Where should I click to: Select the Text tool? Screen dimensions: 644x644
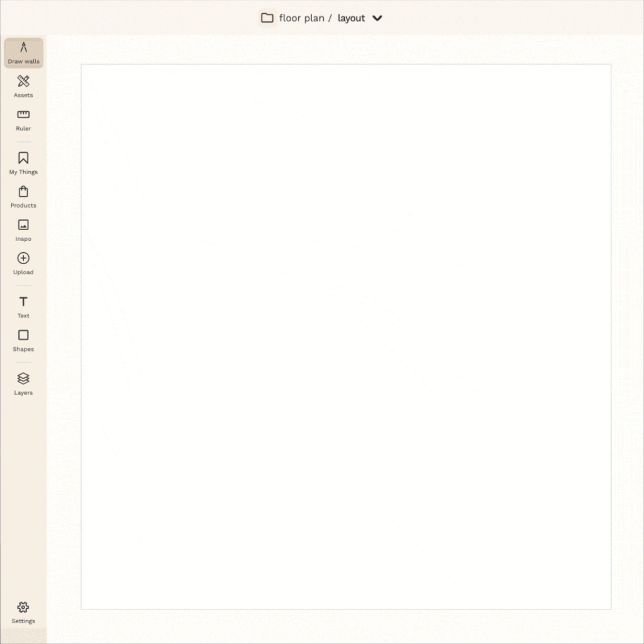(x=23, y=302)
